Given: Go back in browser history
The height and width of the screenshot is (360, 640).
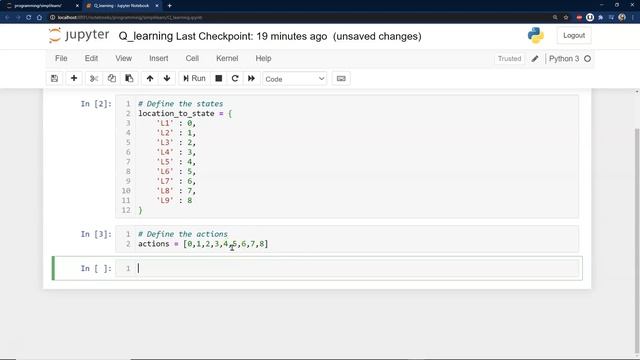Looking at the screenshot, I should pyautogui.click(x=7, y=18).
